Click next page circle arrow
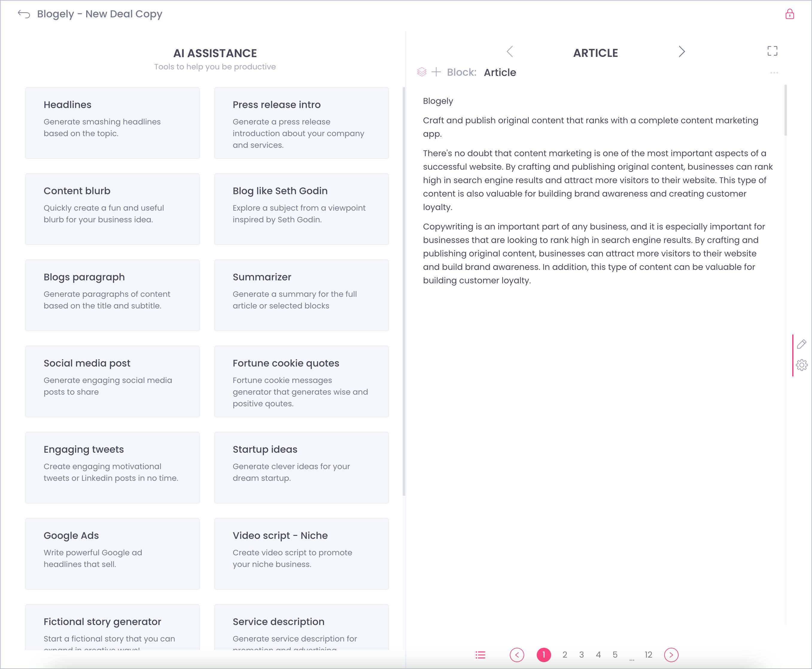Image resolution: width=812 pixels, height=669 pixels. pyautogui.click(x=671, y=655)
